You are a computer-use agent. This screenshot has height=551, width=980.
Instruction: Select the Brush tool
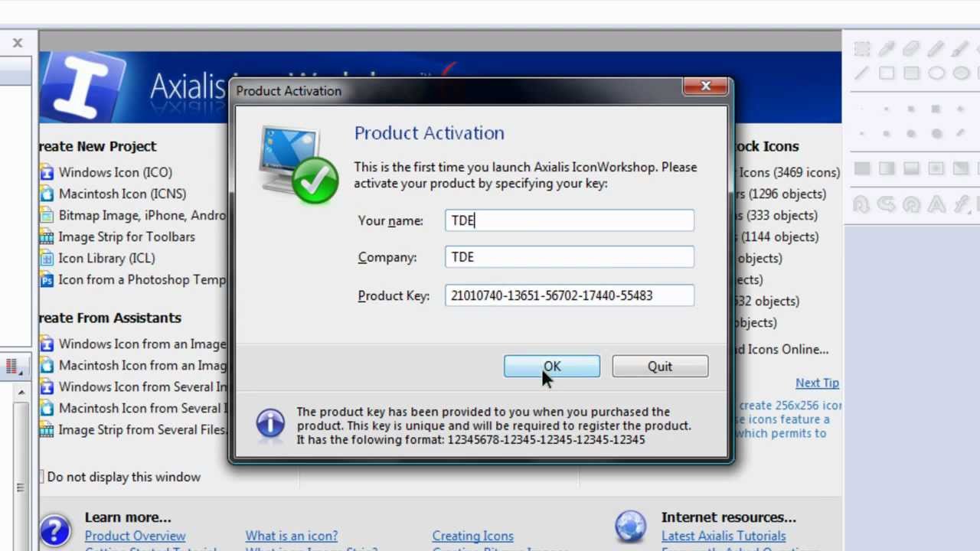pyautogui.click(x=960, y=48)
